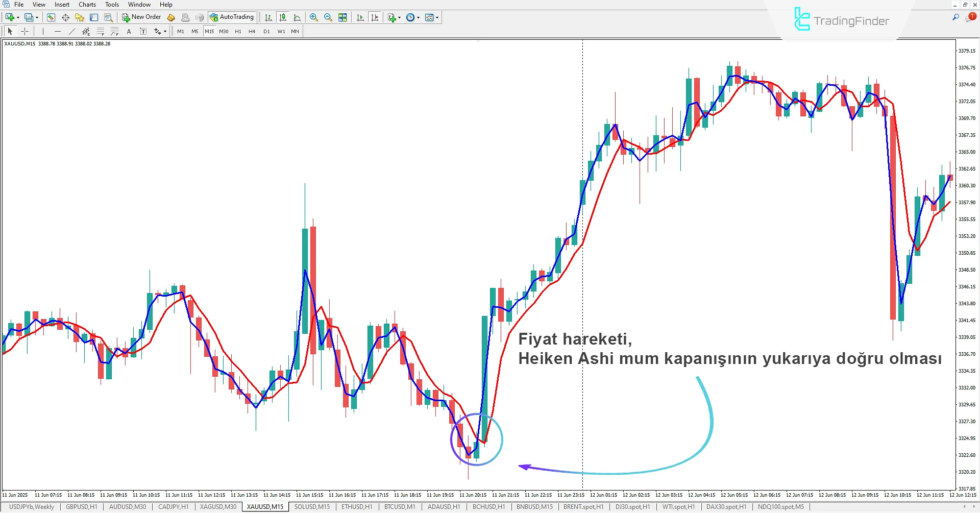Screen dimensions: 980x513
Task: Draw a vertical line on the chart
Action: tap(43, 31)
